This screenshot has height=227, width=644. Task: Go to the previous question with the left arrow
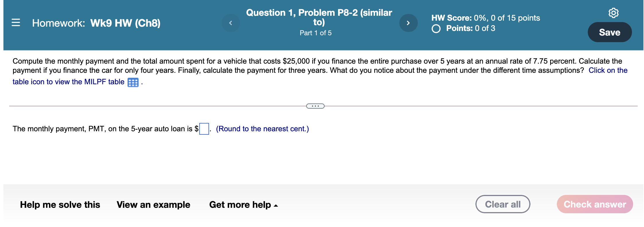[x=231, y=23]
